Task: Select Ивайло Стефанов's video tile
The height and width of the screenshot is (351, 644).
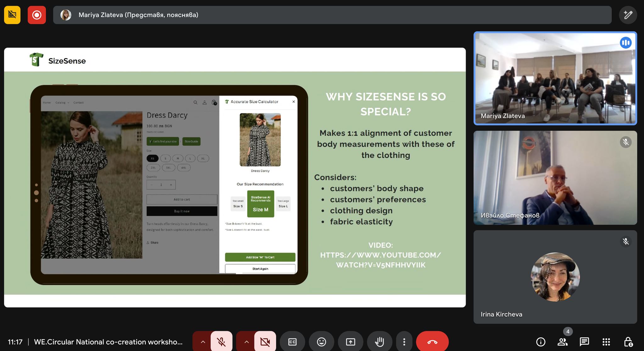Action: coord(555,178)
